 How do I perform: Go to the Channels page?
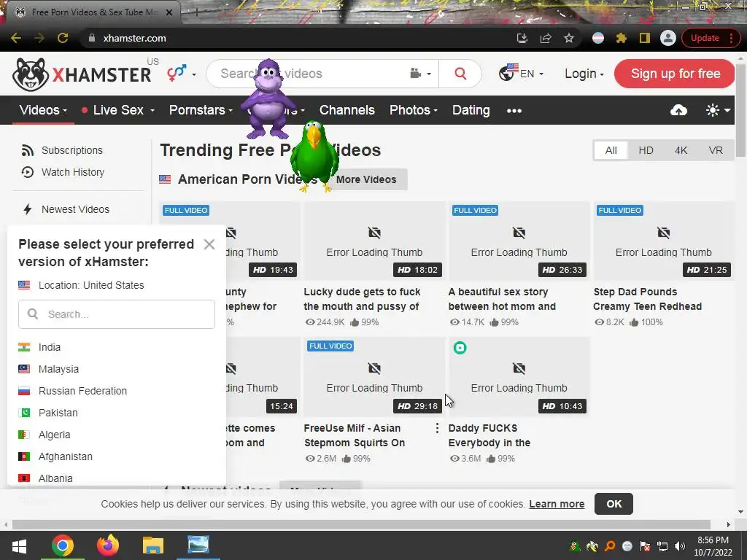coord(347,110)
